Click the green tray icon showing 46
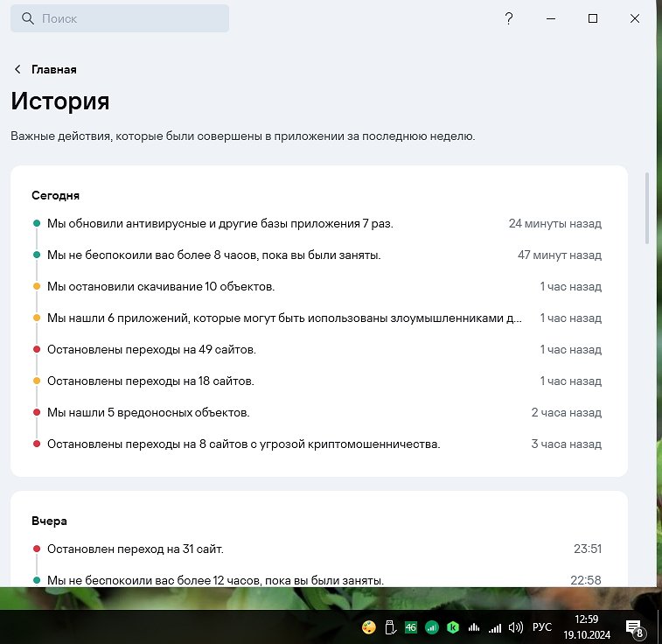The height and width of the screenshot is (644, 662). tap(411, 627)
